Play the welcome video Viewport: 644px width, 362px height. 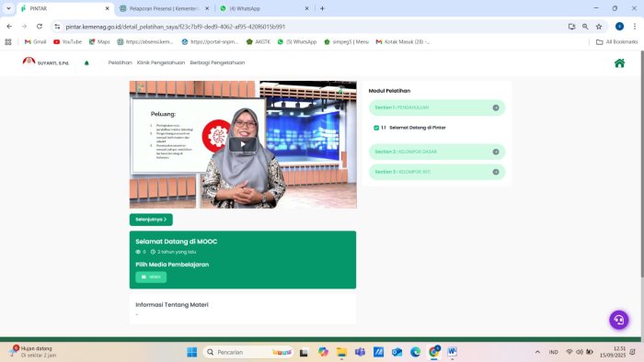[243, 144]
